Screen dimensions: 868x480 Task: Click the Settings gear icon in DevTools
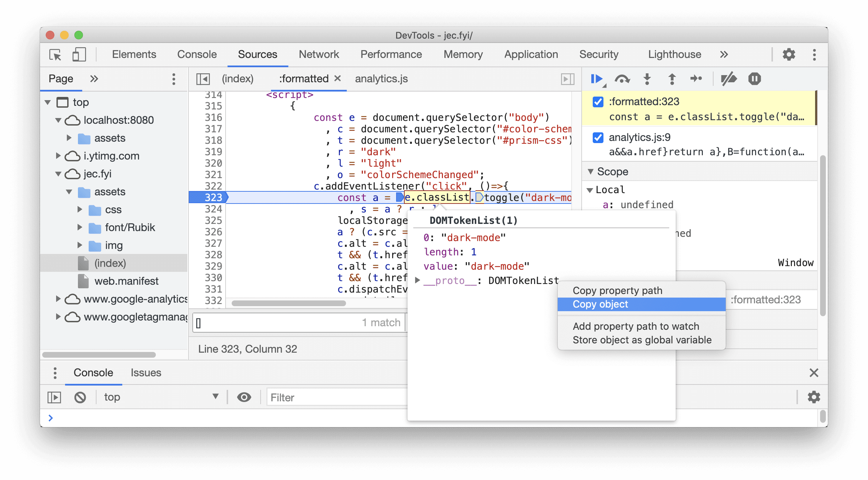[x=789, y=54]
